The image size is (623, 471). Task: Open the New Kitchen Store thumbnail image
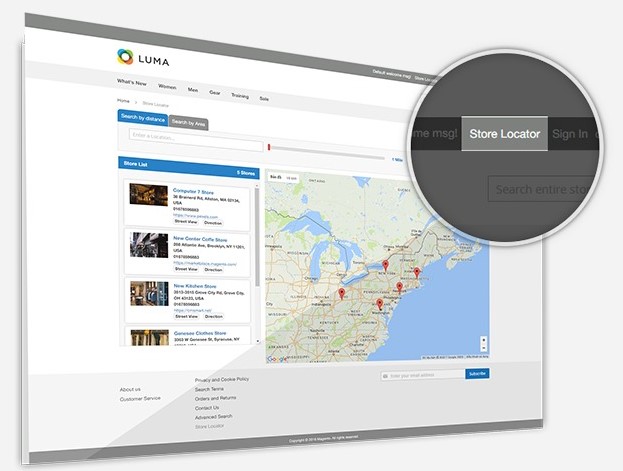[148, 297]
